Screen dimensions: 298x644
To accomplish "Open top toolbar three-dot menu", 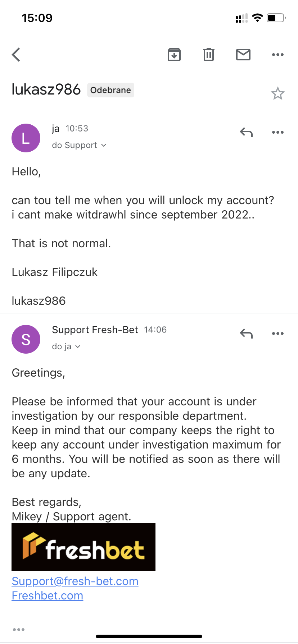I will 278,55.
